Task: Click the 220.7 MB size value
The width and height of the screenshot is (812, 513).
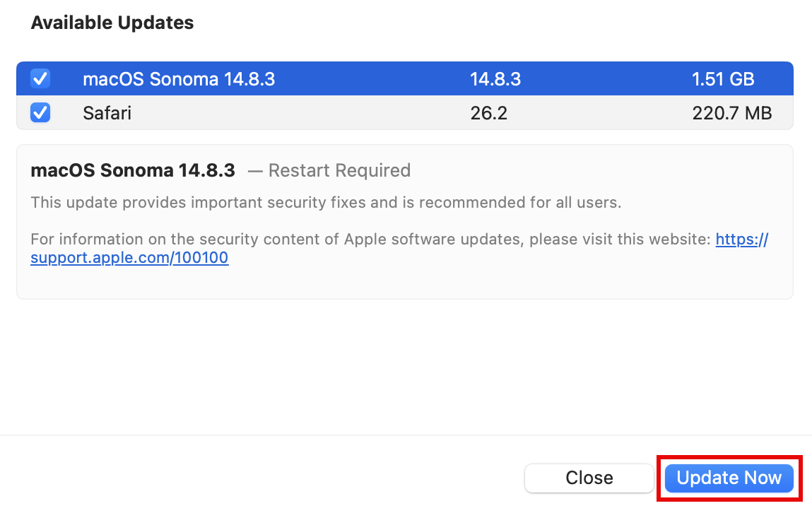Action: pyautogui.click(x=731, y=113)
